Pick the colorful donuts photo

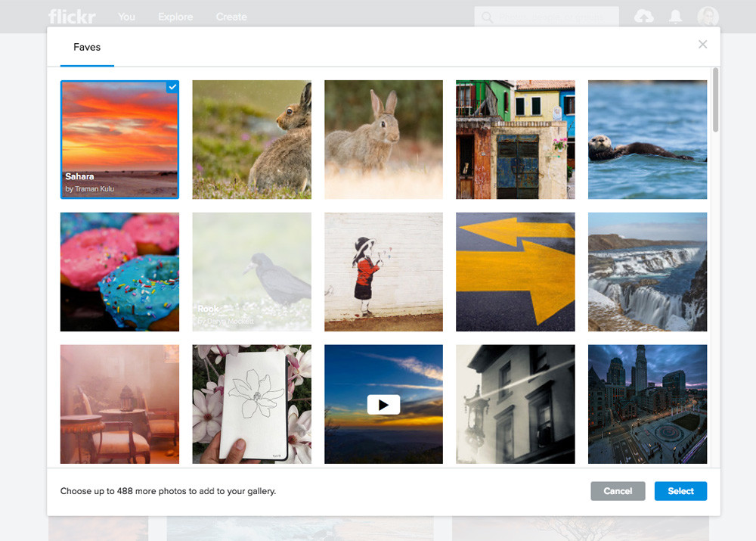click(x=119, y=272)
